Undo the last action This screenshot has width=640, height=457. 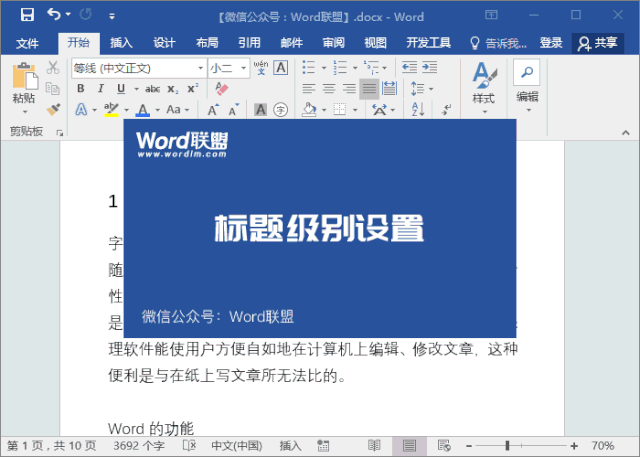[54, 15]
